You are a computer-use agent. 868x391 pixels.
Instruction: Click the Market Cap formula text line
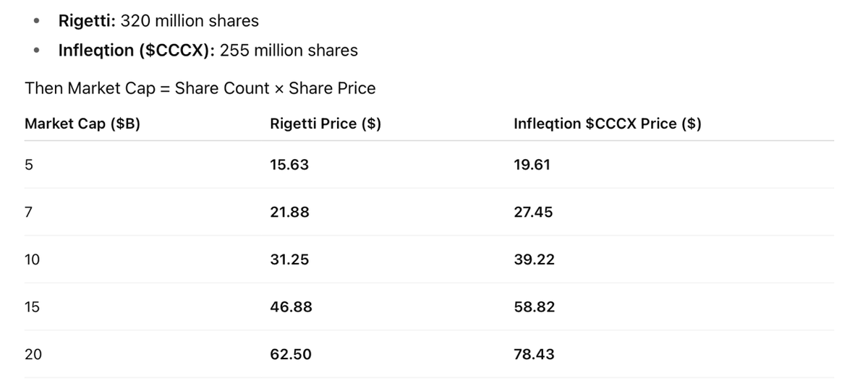(200, 88)
